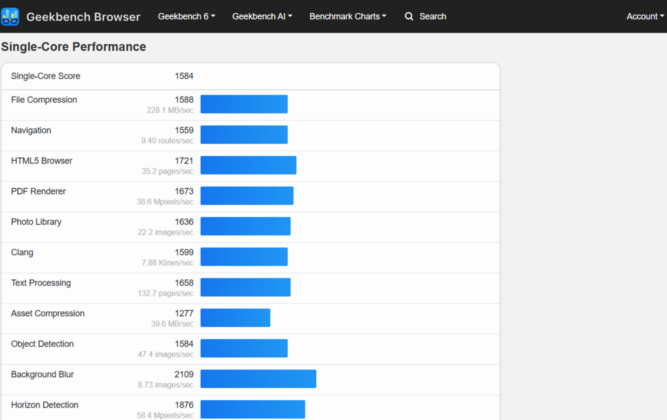The image size is (667, 420).
Task: Click the Text Processing score bar
Action: (x=246, y=287)
